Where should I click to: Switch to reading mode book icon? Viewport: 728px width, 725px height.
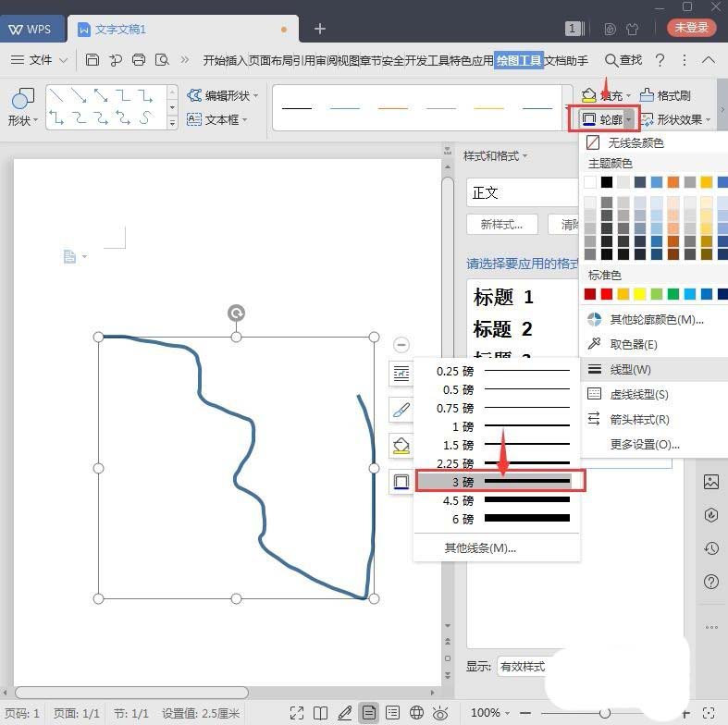click(320, 712)
